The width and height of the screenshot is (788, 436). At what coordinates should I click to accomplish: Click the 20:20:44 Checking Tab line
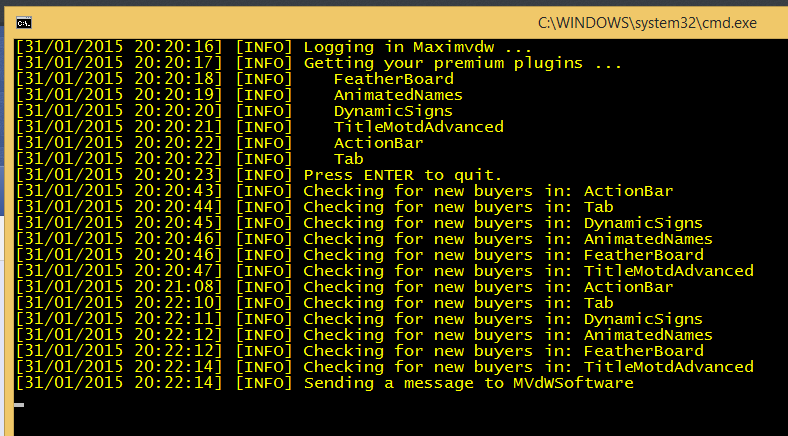pos(314,207)
